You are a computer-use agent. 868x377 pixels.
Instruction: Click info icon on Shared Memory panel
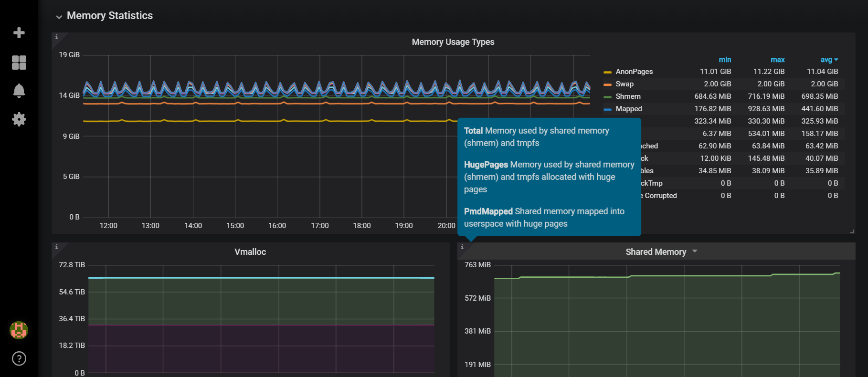(462, 247)
